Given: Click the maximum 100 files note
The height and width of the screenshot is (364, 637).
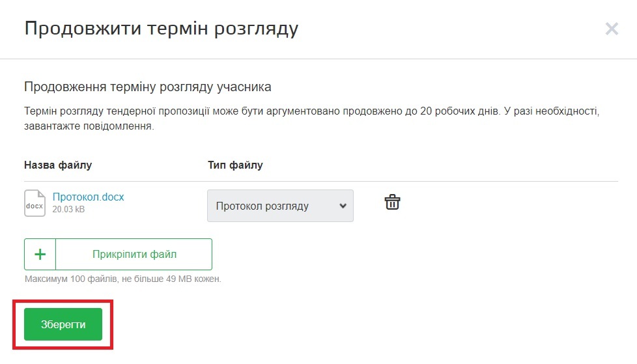Looking at the screenshot, I should pos(122,279).
